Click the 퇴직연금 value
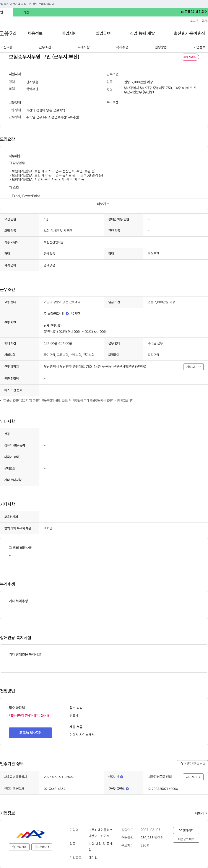This screenshot has height=868, width=208. (153, 355)
